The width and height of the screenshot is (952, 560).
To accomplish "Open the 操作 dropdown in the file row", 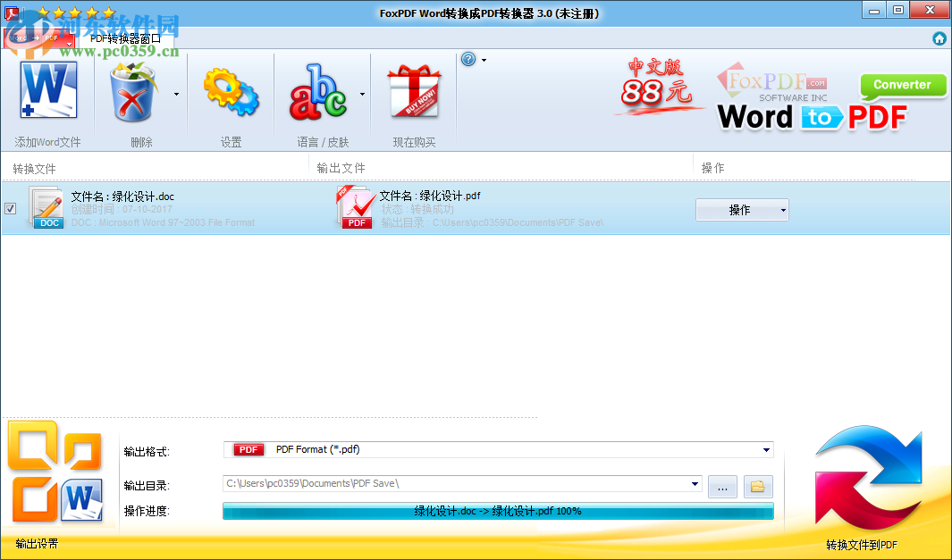I will pos(742,209).
